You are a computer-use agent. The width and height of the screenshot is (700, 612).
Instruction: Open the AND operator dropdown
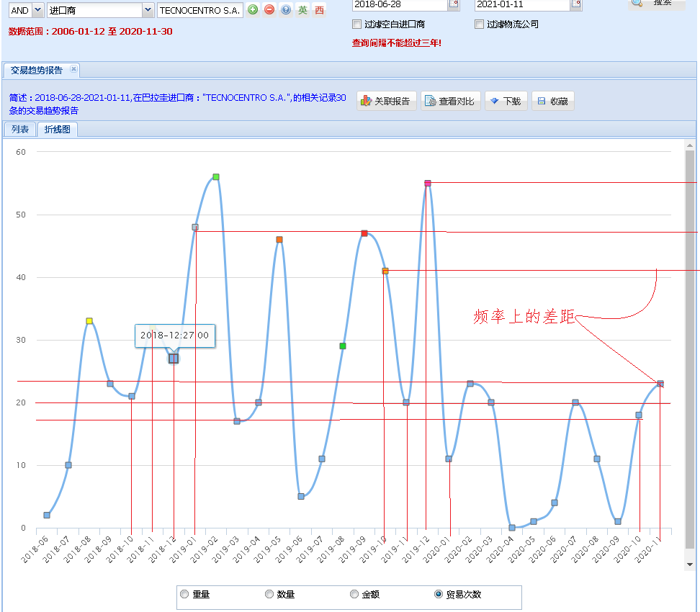coord(38,10)
